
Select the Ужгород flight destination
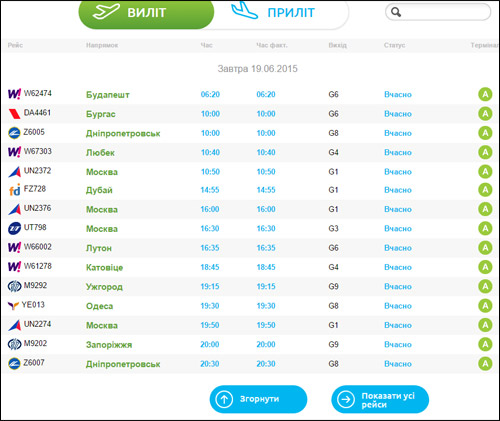104,287
